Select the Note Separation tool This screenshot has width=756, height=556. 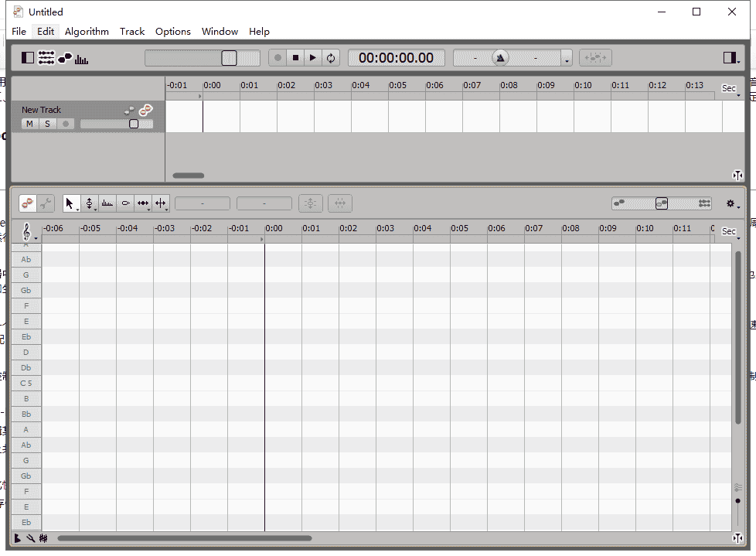[x=161, y=203]
